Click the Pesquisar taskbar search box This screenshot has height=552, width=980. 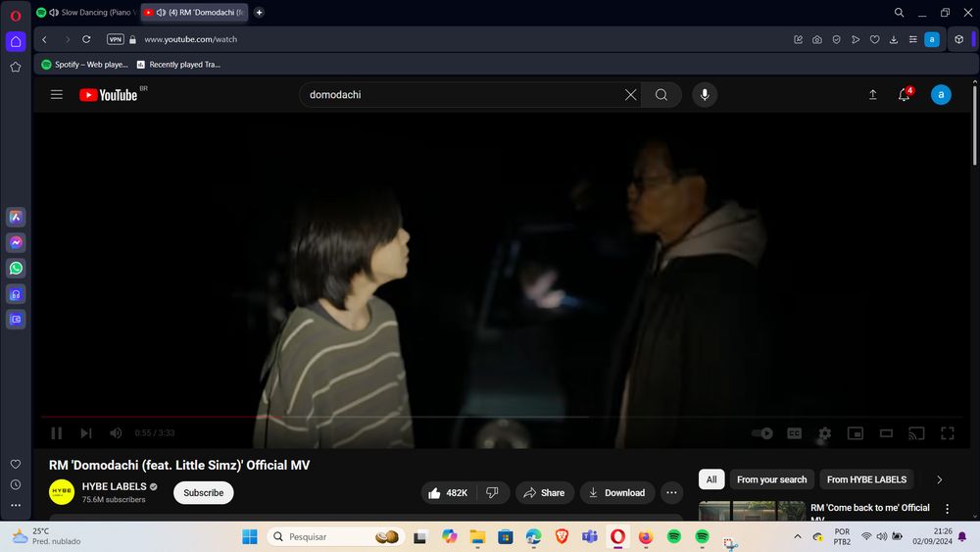click(335, 536)
